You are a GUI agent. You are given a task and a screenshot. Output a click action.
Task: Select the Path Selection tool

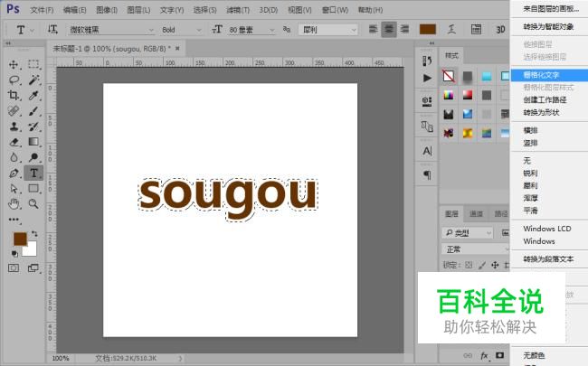(x=14, y=189)
